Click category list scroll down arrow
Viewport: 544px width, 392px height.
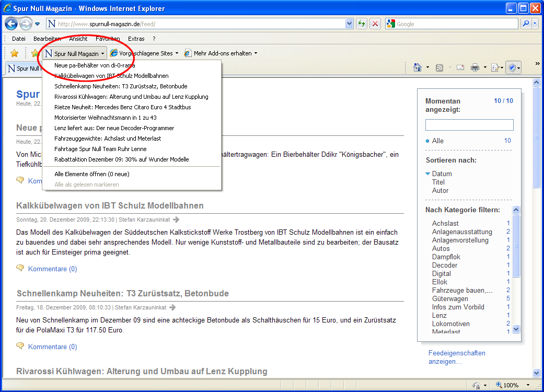[516, 329]
